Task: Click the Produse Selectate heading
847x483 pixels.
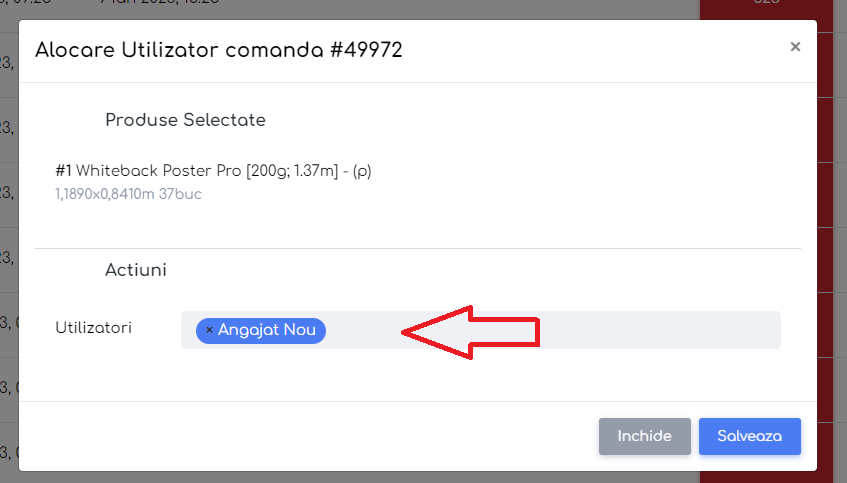Action: [x=185, y=120]
